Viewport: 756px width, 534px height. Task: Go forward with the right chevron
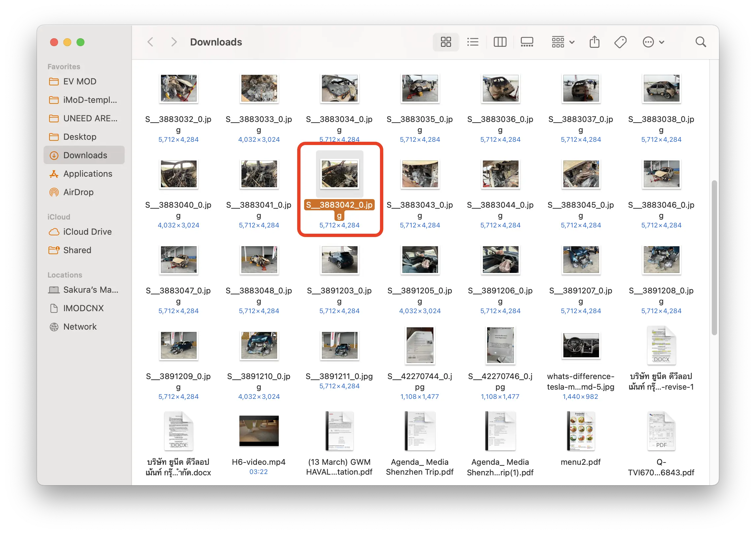click(174, 42)
